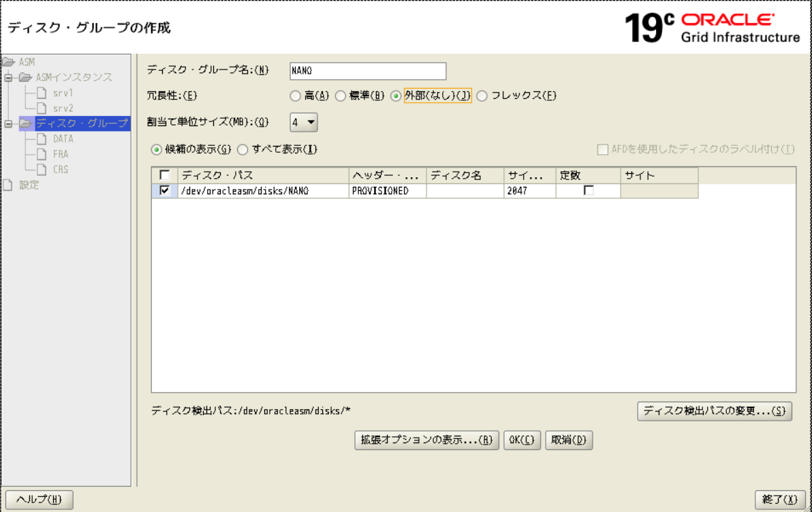Click the ディスク名 column header
Image resolution: width=812 pixels, height=512 pixels.
pyautogui.click(x=465, y=175)
